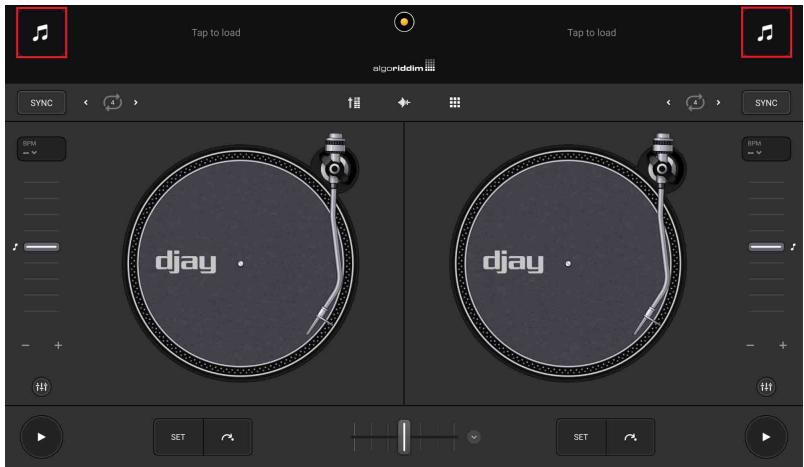The image size is (804, 467).
Task: Click the left deck key lock note icon
Action: 15,247
